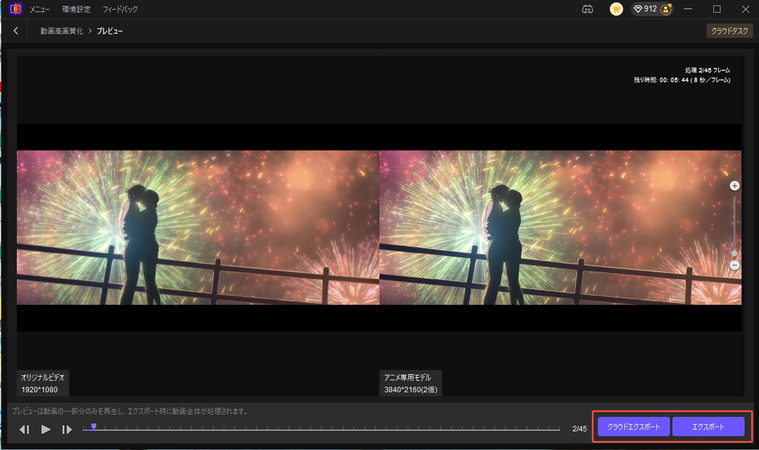Screen dimensions: 759x450
Task: Maximize the application window
Action: [x=717, y=9]
